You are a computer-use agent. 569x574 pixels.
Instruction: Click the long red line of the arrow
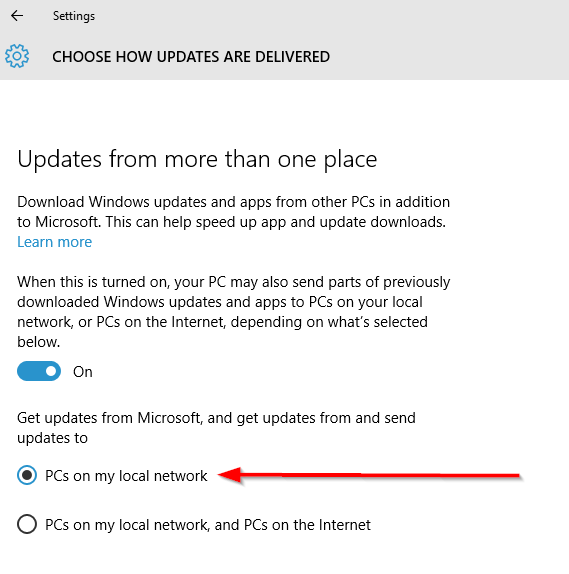click(x=381, y=475)
